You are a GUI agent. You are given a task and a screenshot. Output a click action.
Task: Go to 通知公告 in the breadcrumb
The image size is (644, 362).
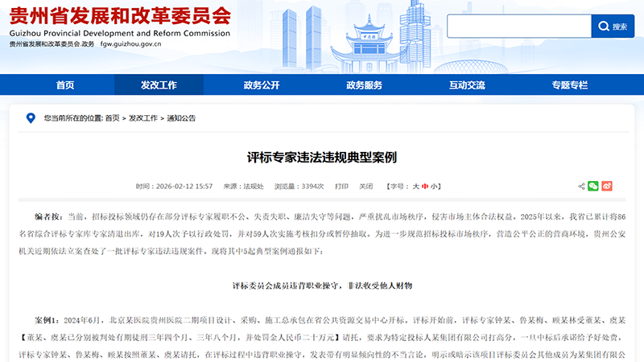click(181, 118)
